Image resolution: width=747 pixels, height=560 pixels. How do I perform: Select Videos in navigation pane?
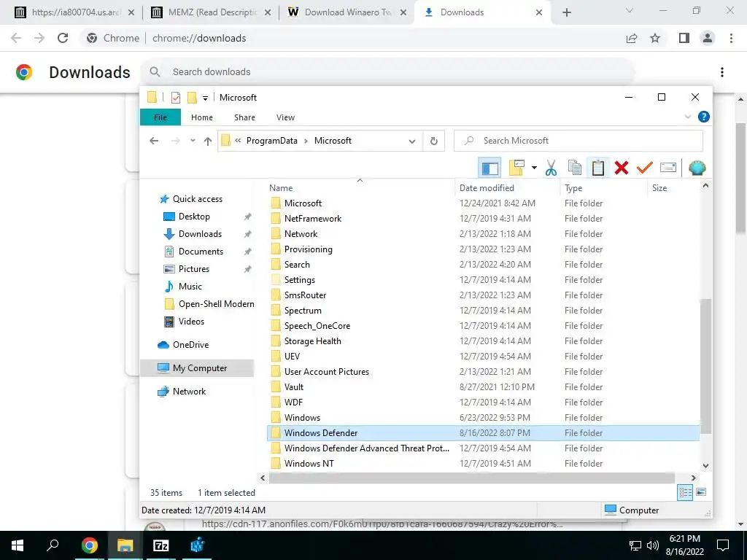[191, 322]
